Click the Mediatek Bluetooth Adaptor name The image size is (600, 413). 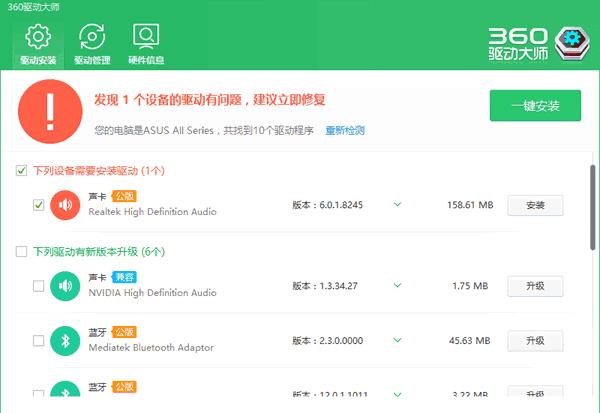pyautogui.click(x=151, y=348)
